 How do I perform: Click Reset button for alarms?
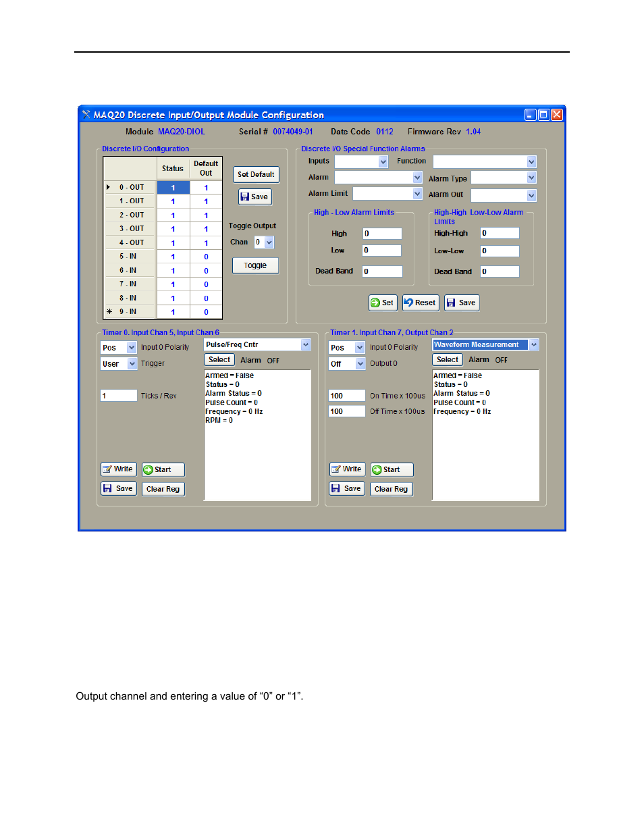421,303
